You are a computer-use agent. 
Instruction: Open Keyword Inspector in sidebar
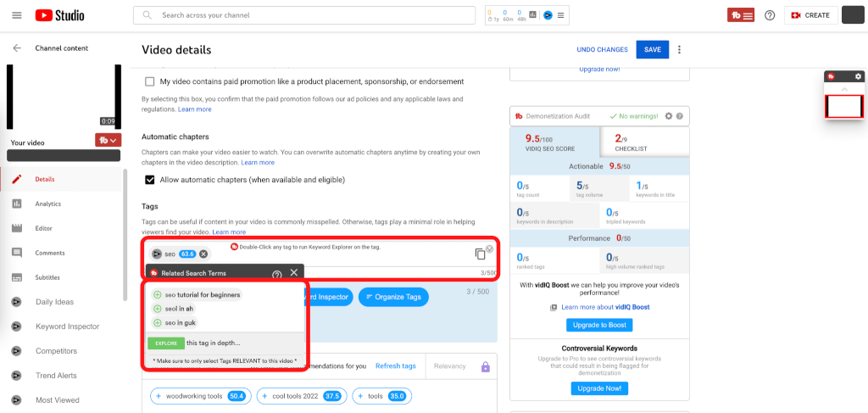67,326
